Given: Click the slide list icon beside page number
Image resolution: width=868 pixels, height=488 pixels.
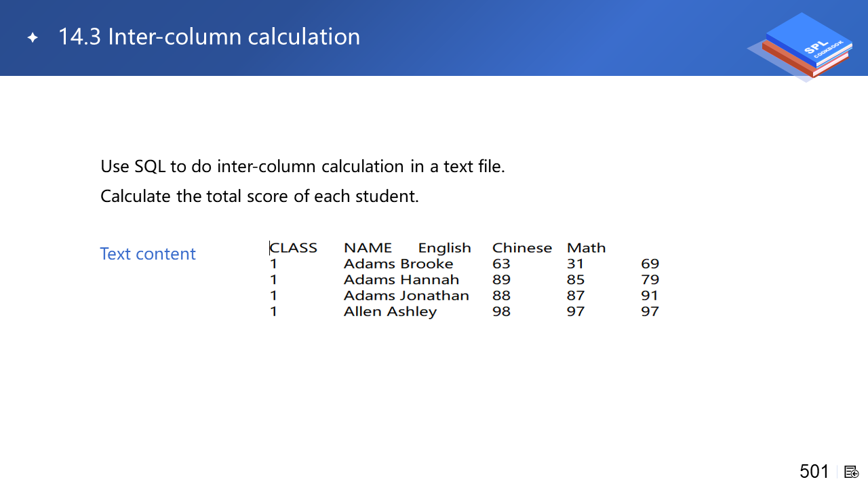Looking at the screenshot, I should 852,472.
